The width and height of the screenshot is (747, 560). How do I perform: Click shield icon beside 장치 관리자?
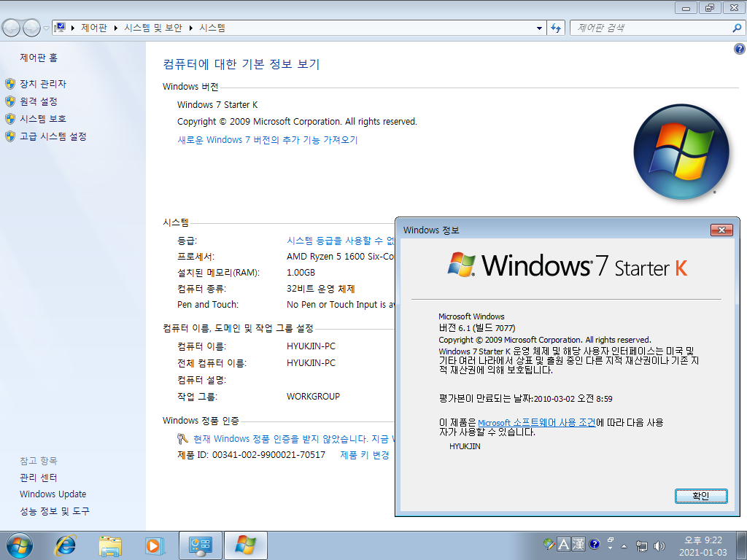point(10,84)
